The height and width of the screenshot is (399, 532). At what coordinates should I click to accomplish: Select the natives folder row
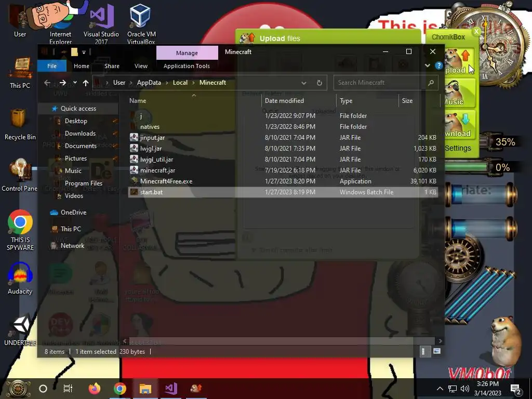point(283,127)
